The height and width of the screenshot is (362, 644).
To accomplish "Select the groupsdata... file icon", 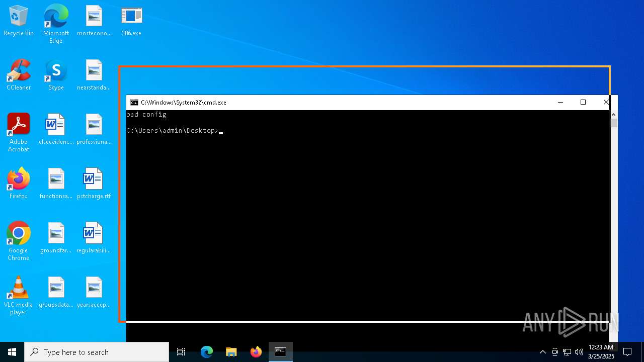I will [56, 293].
